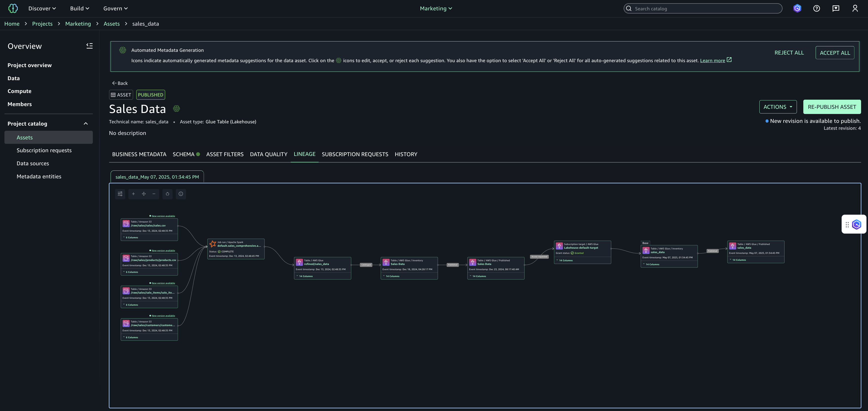
Task: Switch to the ASSET FILTERS tab
Action: click(x=225, y=154)
